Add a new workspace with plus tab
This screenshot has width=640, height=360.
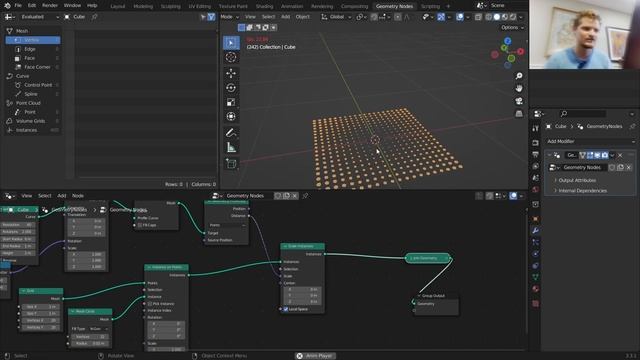pos(448,6)
